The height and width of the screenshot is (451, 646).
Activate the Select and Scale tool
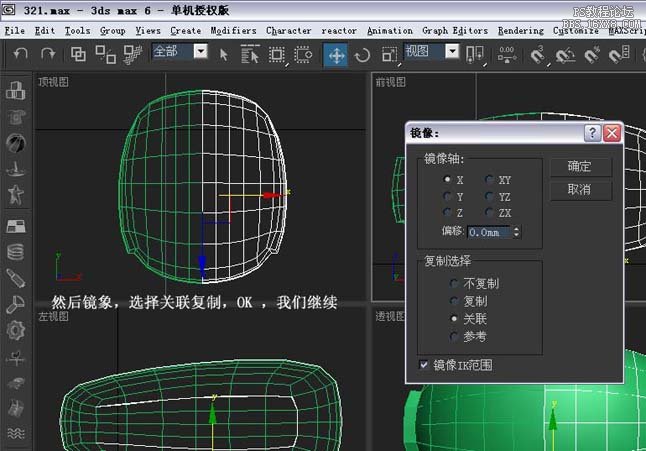tap(389, 55)
